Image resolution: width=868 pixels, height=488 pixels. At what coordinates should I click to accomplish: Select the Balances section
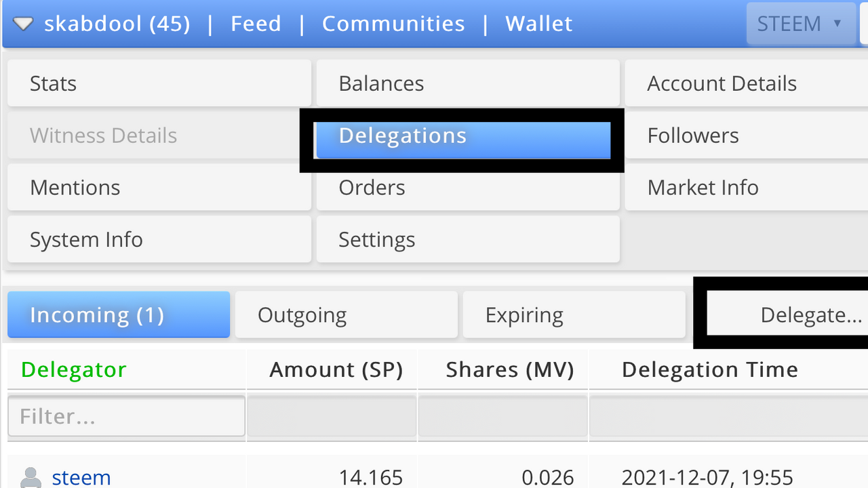click(468, 83)
